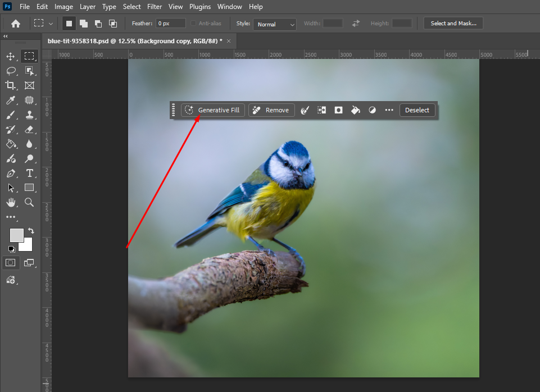Click the Generative Fill button
This screenshot has height=392, width=540.
[x=212, y=110]
